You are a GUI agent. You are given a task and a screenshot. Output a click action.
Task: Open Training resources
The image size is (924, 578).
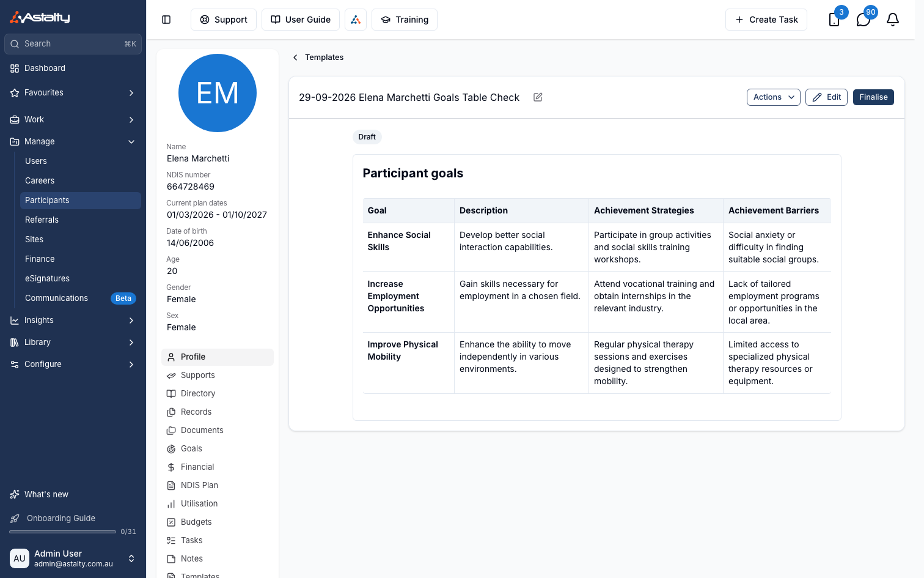pos(405,20)
